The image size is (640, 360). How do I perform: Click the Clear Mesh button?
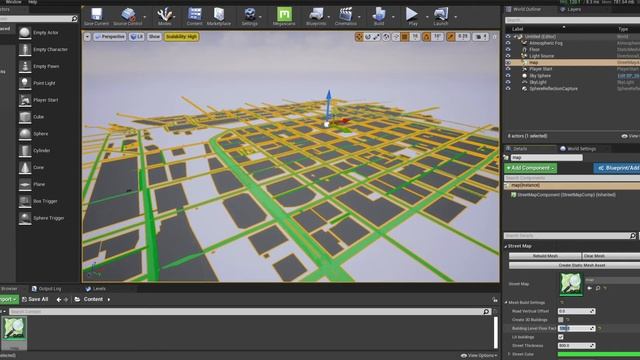coord(611,256)
